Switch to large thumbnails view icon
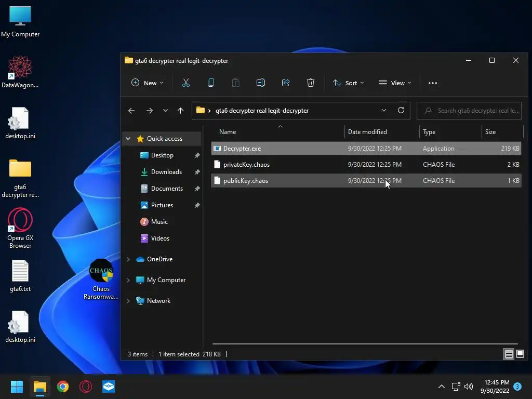Image resolution: width=532 pixels, height=399 pixels. click(x=520, y=354)
